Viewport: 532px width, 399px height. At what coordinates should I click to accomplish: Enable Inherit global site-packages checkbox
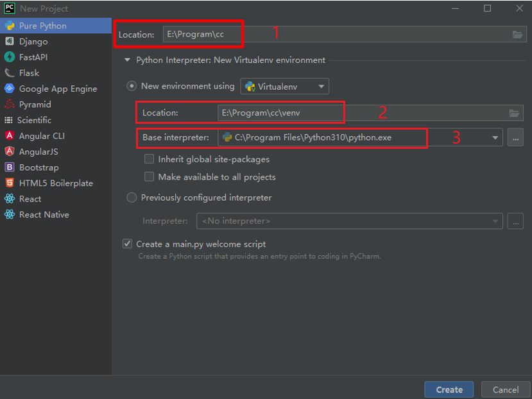tap(150, 159)
